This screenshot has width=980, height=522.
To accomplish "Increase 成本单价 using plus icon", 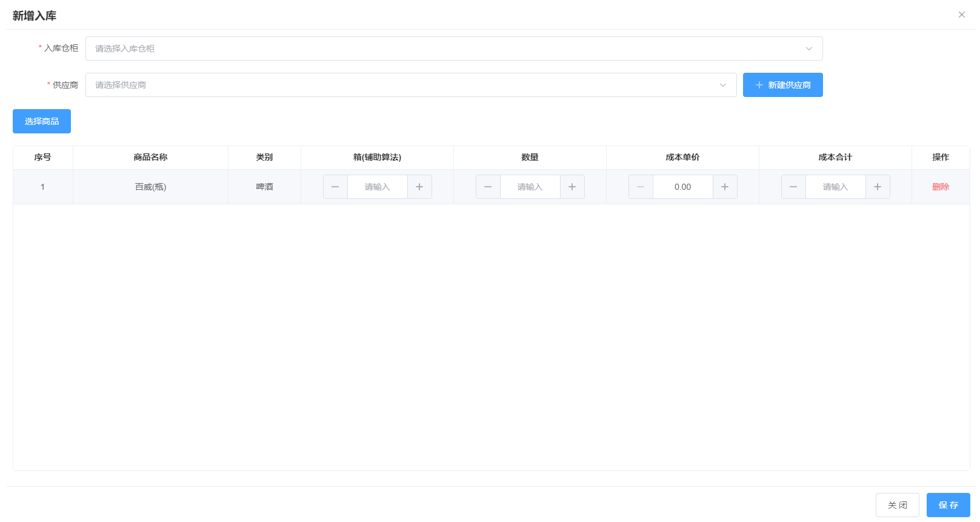I will [725, 187].
